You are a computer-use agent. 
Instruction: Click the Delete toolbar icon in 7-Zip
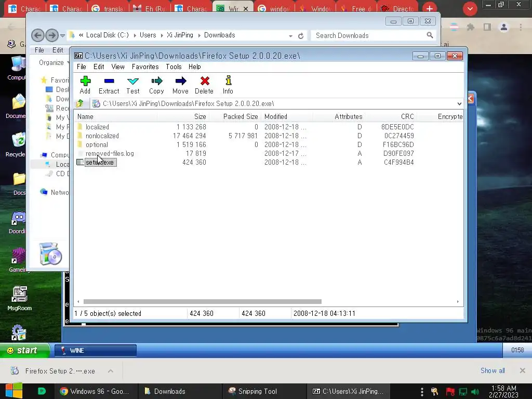204,85
